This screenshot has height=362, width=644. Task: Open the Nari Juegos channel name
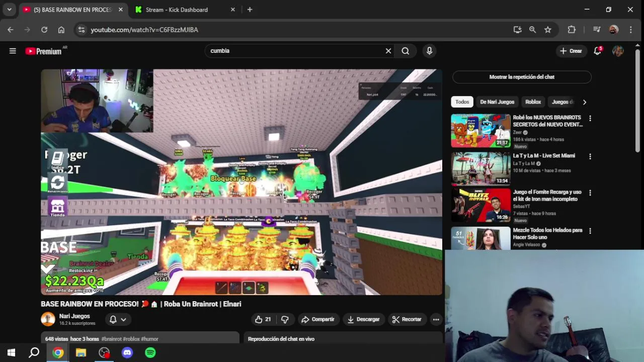coord(74,316)
